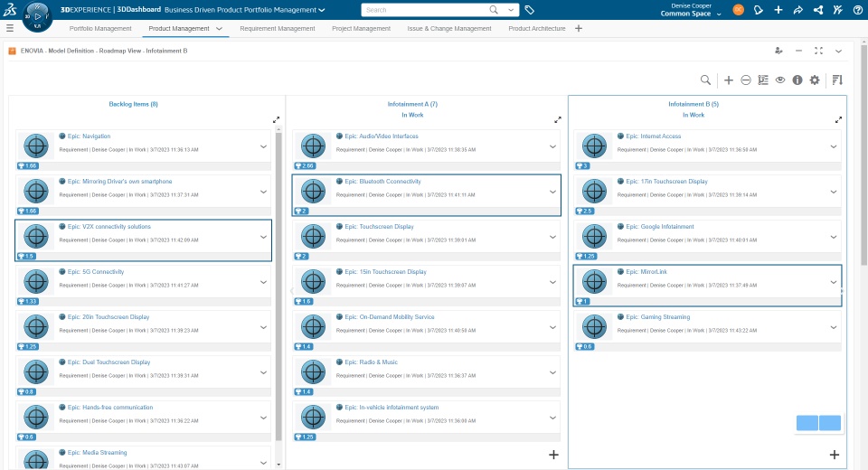Open Project Management tab
Screen dimensions: 868x470
(x=361, y=28)
